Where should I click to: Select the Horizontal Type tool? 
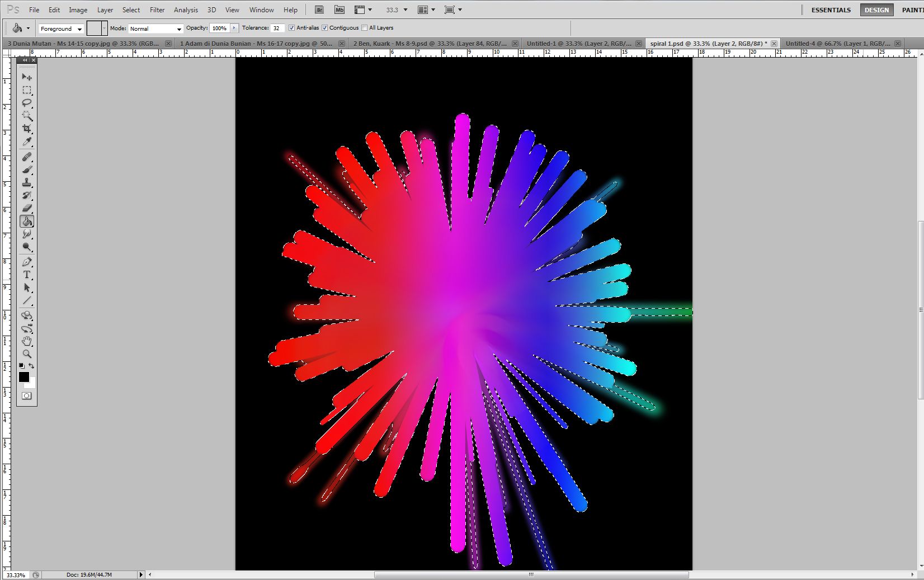point(26,275)
